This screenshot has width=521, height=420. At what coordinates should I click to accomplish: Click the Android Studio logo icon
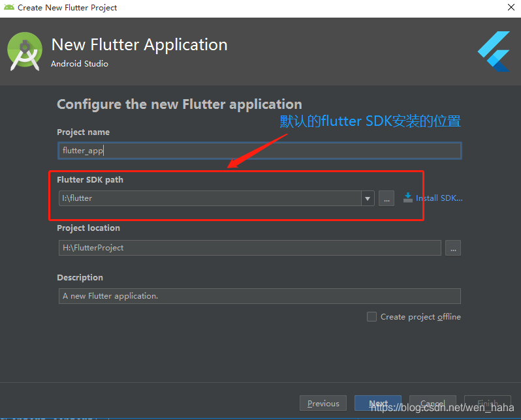tap(25, 52)
